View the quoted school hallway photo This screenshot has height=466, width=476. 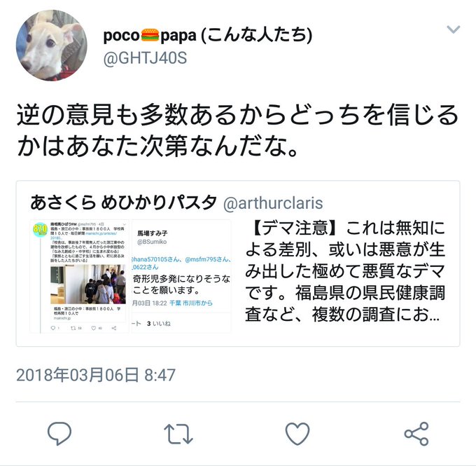pyautogui.click(x=88, y=284)
